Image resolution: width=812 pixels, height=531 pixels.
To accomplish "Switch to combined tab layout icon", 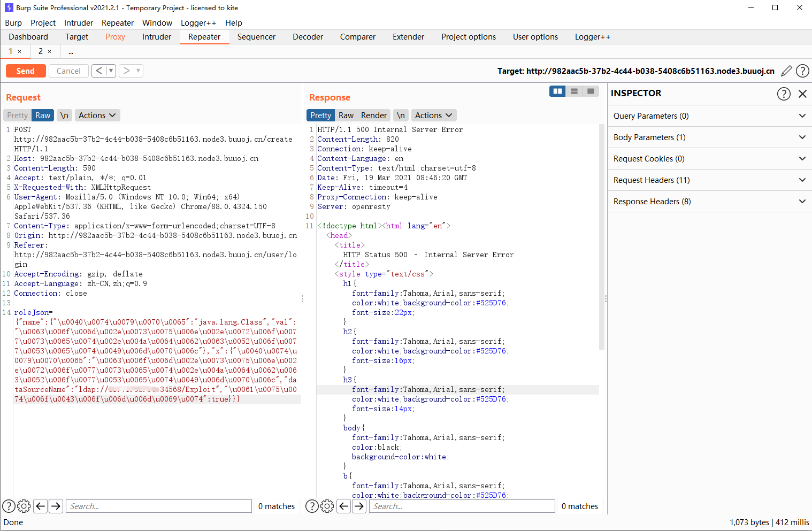I will coord(591,91).
